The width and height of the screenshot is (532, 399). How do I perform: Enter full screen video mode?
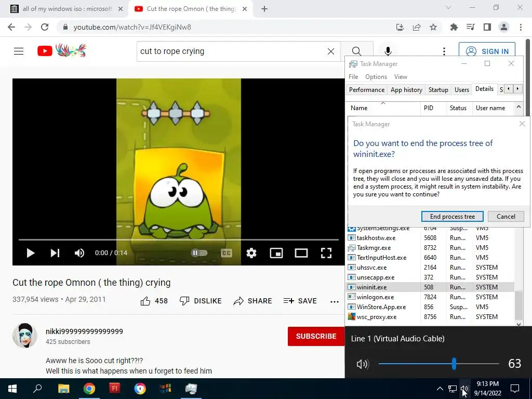[326, 253]
